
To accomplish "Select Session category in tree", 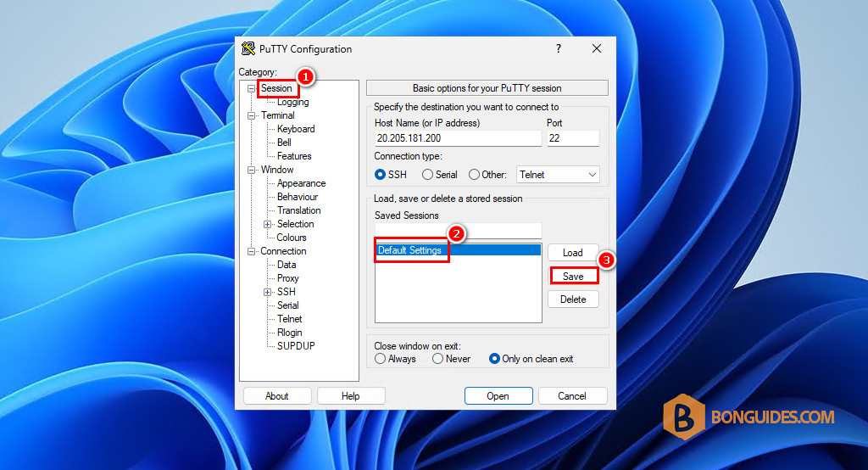I will [x=276, y=88].
